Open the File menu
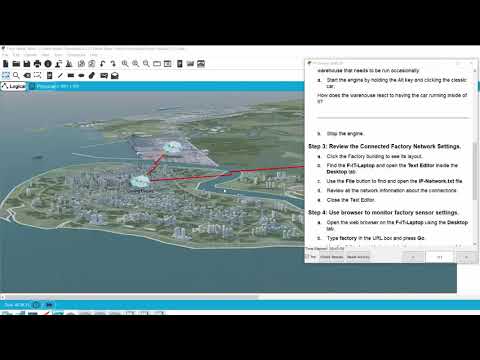 pyautogui.click(x=5, y=55)
